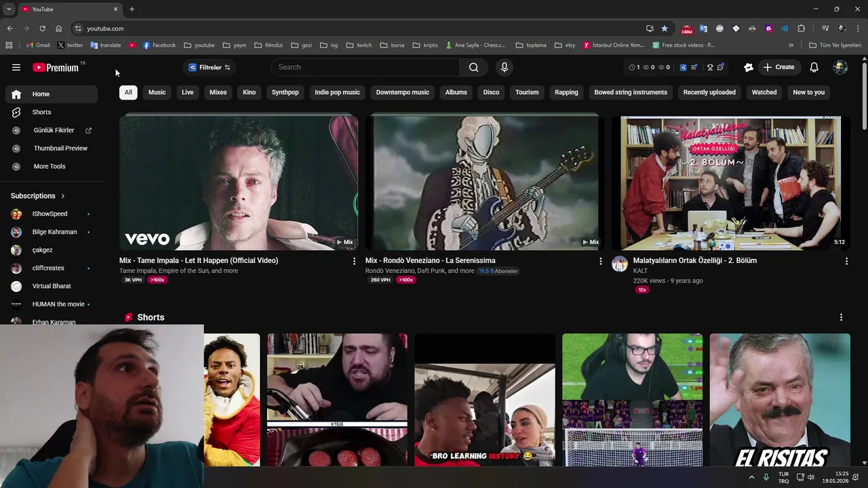Click the 12x badge under KALT video
The height and width of the screenshot is (488, 868).
pos(642,290)
